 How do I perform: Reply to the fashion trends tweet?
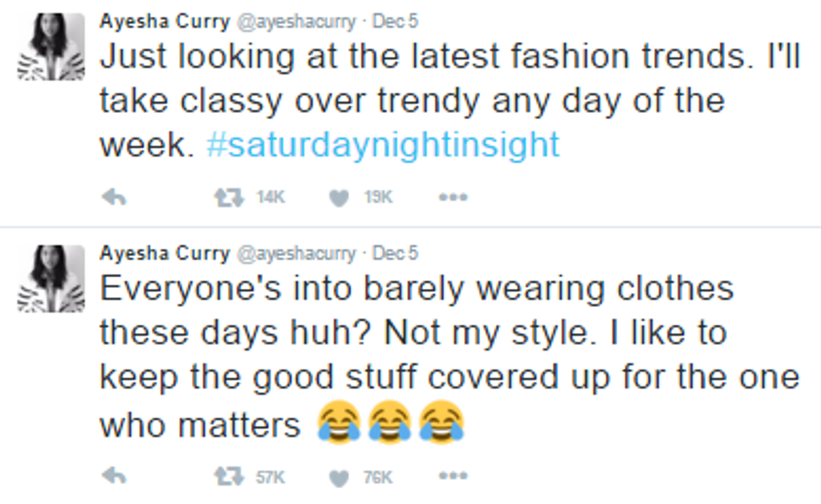[113, 198]
